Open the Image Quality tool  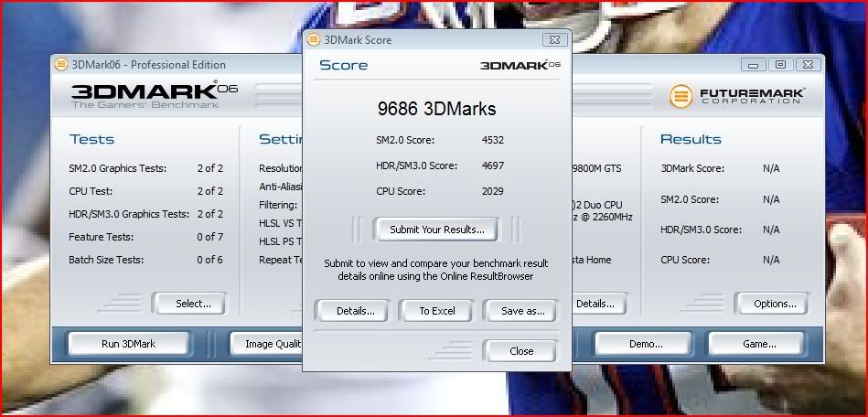pos(267,344)
